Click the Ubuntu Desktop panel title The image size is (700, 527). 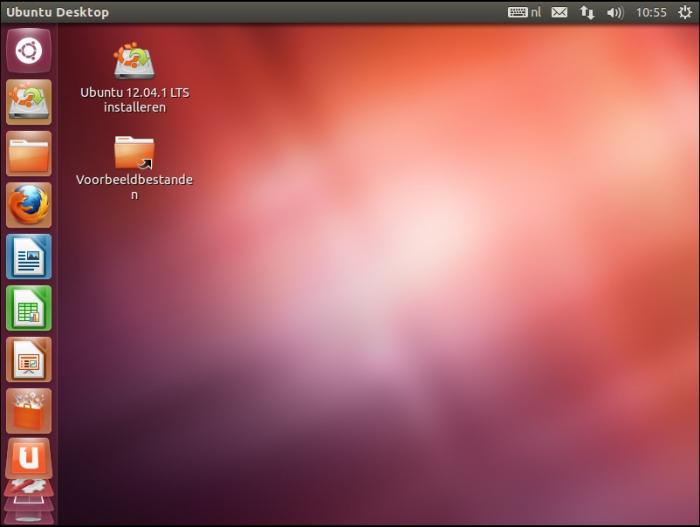[58, 12]
